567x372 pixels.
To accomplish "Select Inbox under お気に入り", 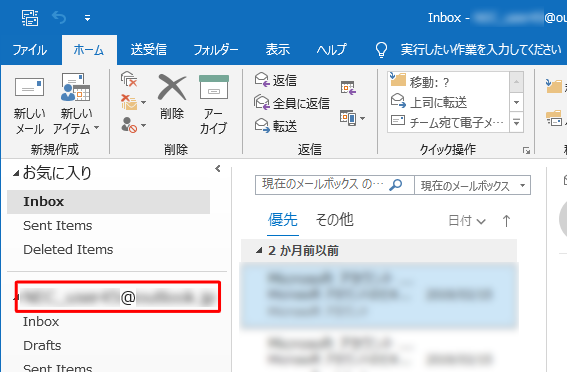I will tap(108, 202).
